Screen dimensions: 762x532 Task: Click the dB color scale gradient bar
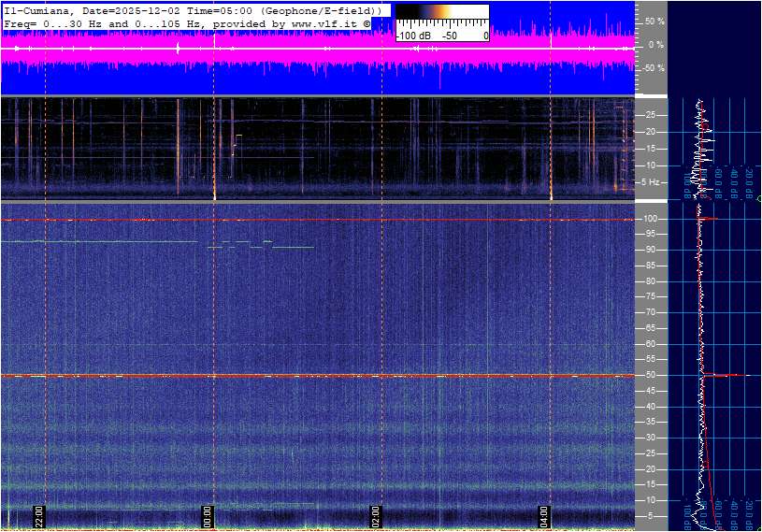point(441,17)
